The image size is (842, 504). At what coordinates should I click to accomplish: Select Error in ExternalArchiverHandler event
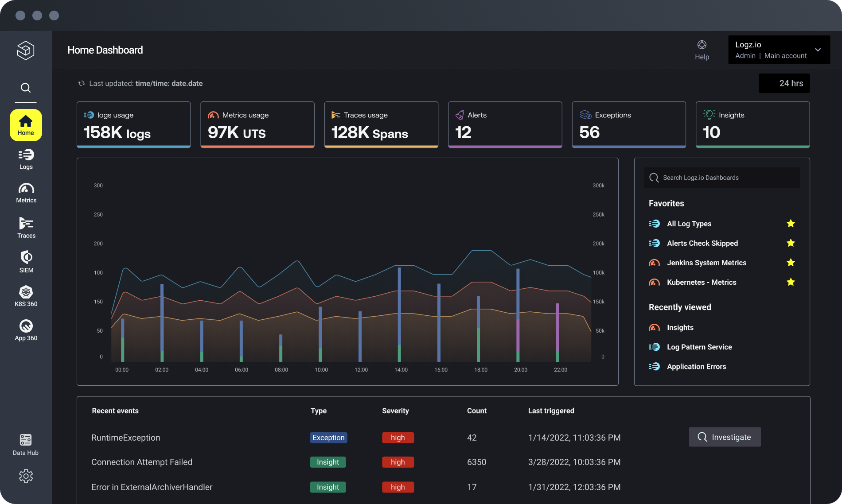click(443, 487)
